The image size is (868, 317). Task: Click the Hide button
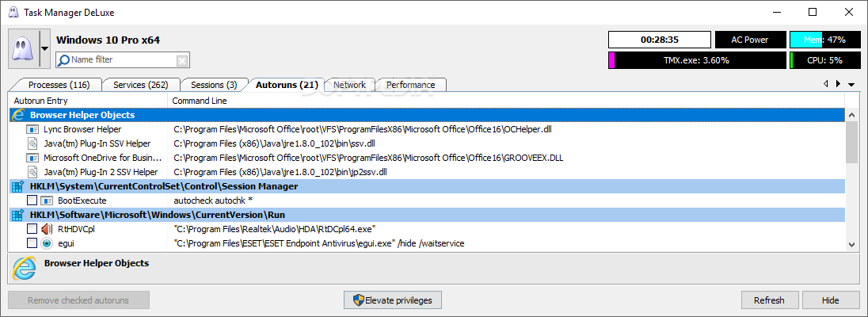830,300
